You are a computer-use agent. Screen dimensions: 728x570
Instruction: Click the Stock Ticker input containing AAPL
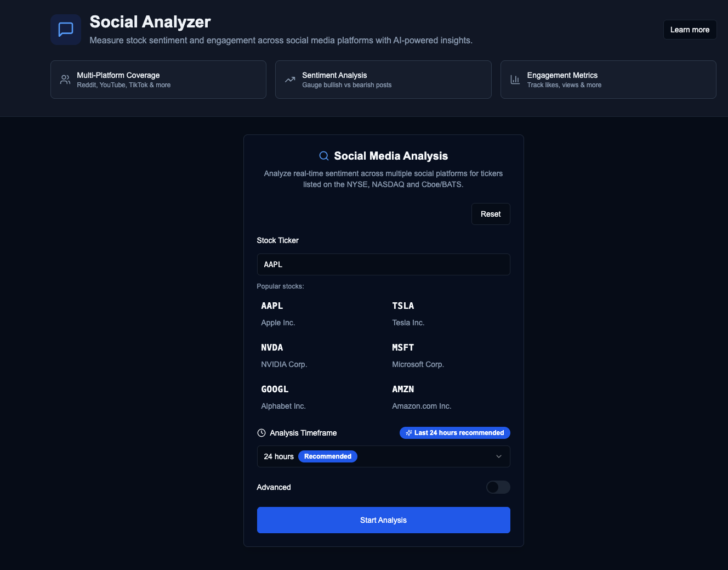[x=383, y=264]
